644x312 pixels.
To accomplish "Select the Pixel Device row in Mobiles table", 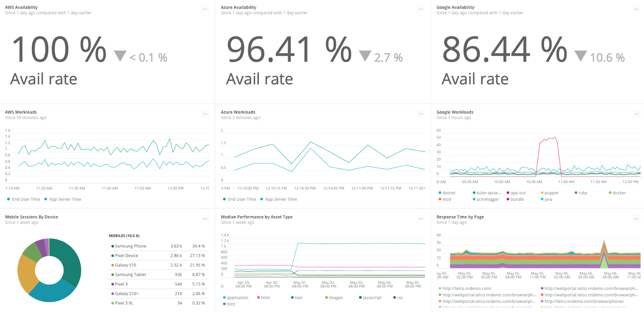I will [158, 256].
